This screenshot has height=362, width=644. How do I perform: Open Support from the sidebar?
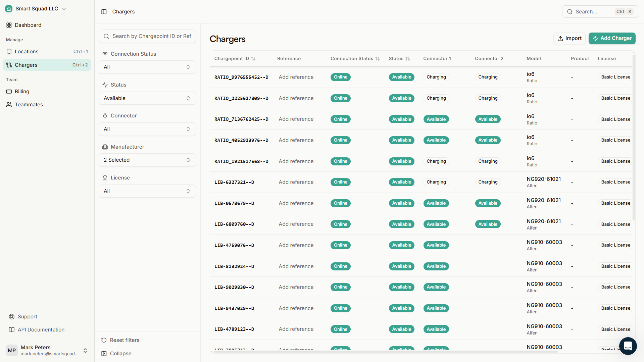(x=27, y=316)
